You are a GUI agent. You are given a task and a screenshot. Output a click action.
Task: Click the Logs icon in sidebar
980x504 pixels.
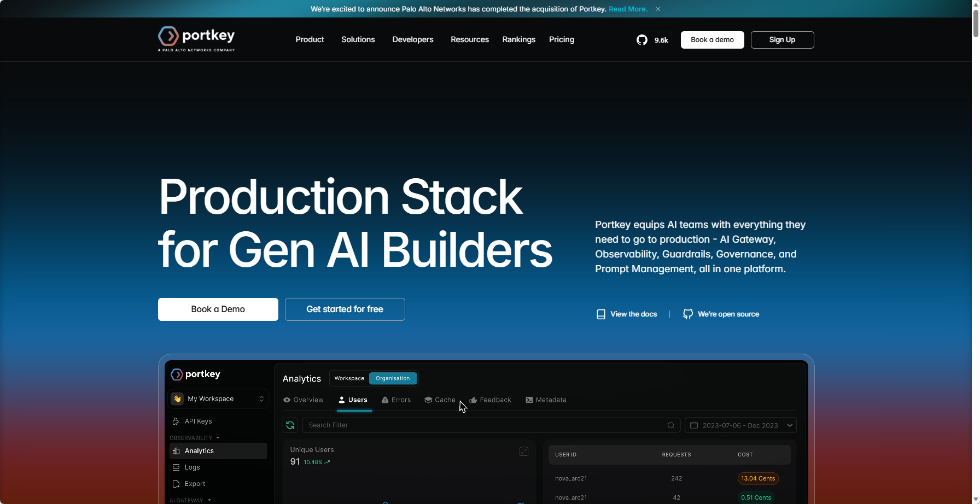click(x=176, y=467)
